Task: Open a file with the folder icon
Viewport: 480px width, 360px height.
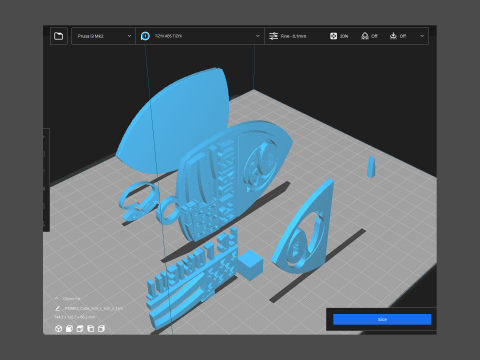Action: tap(59, 36)
